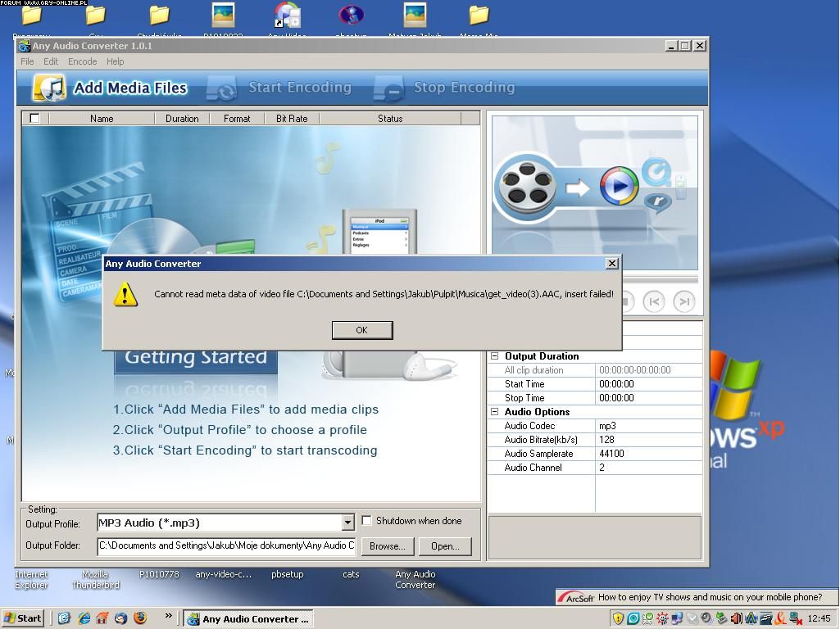Click the network tray icon with red X

pos(796,618)
